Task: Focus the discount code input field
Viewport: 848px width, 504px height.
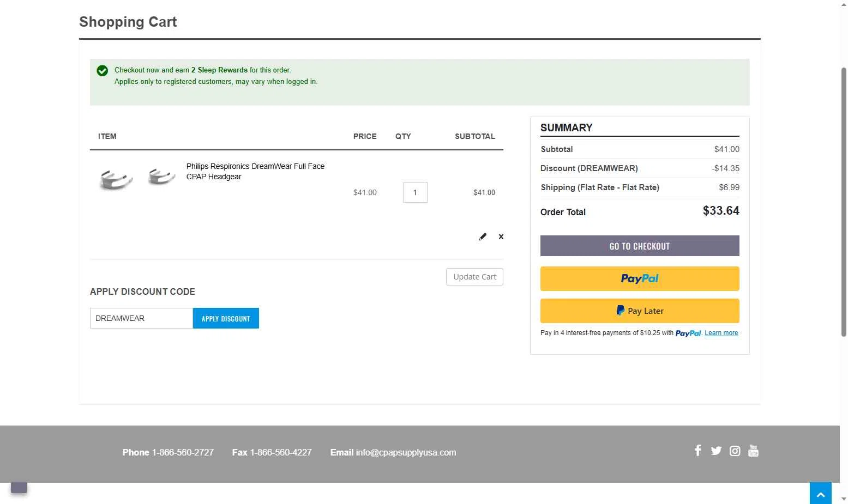Action: coord(141,318)
